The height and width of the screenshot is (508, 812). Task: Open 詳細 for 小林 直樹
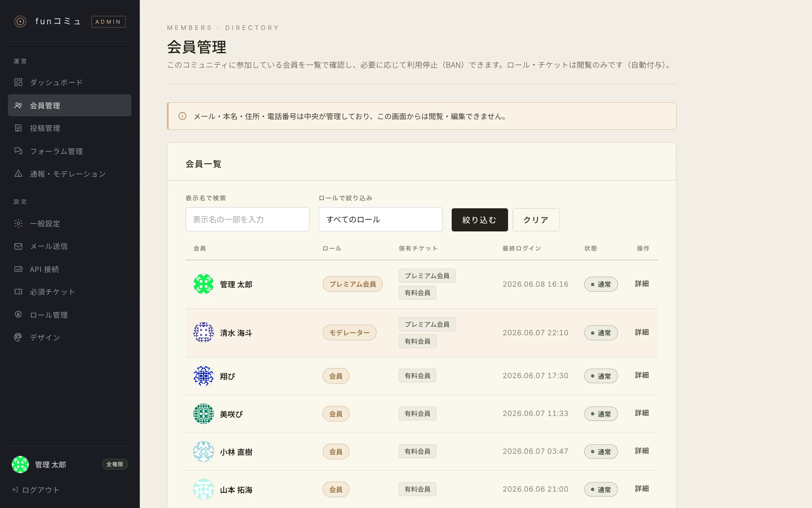click(642, 450)
